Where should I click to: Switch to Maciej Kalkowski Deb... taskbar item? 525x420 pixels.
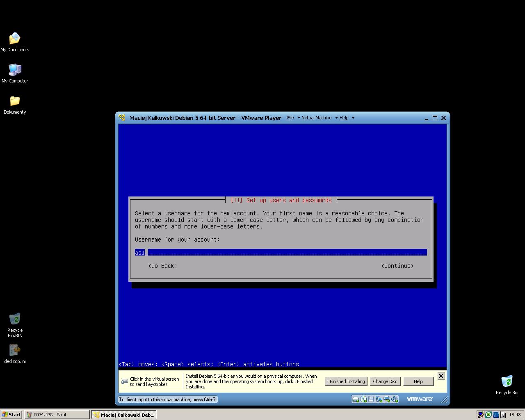123,415
